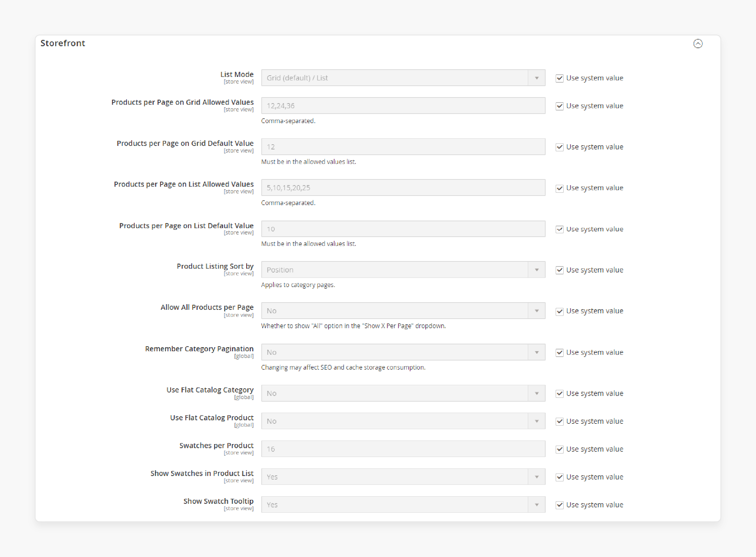The image size is (756, 557).
Task: Open the Allow All Products per Page dropdown
Action: [403, 311]
